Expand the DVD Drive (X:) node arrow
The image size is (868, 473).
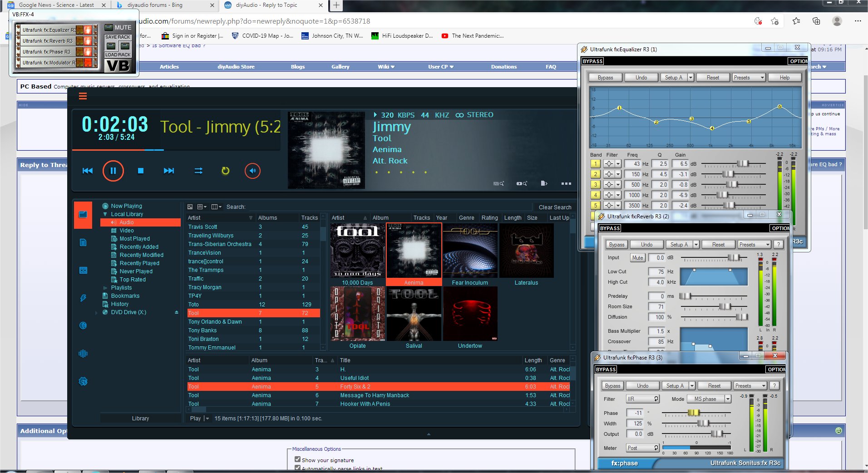pos(96,313)
